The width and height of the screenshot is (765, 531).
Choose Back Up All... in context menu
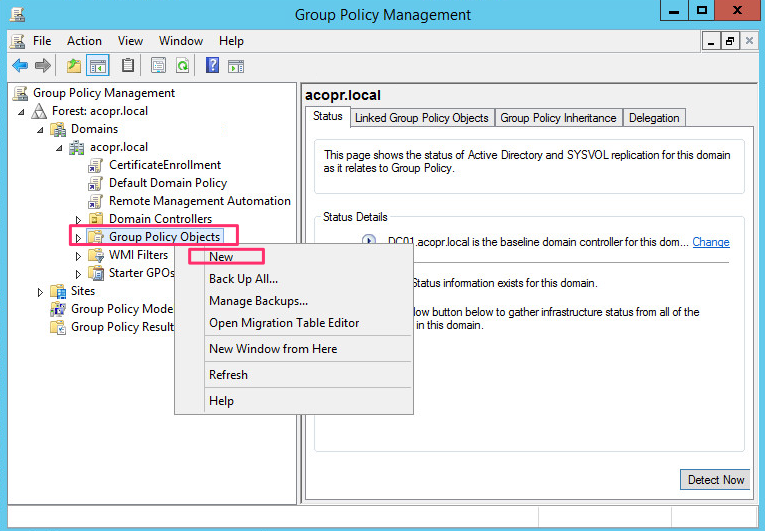pos(294,279)
